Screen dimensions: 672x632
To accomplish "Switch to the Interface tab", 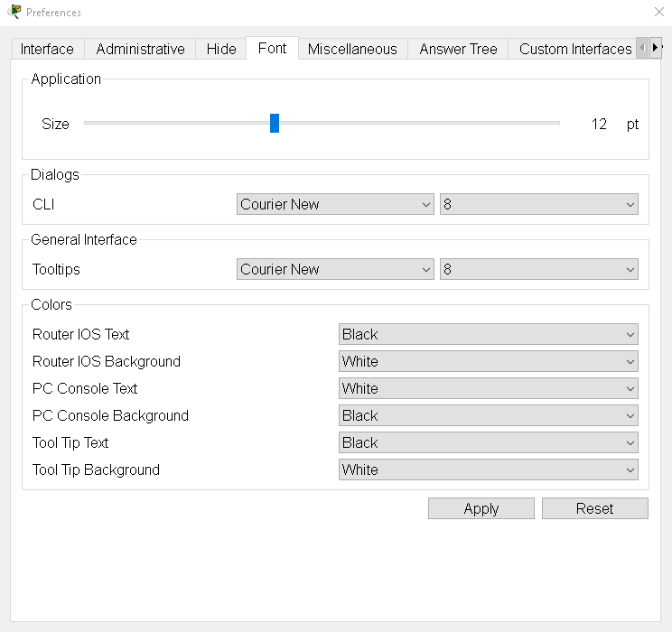I will tap(47, 49).
